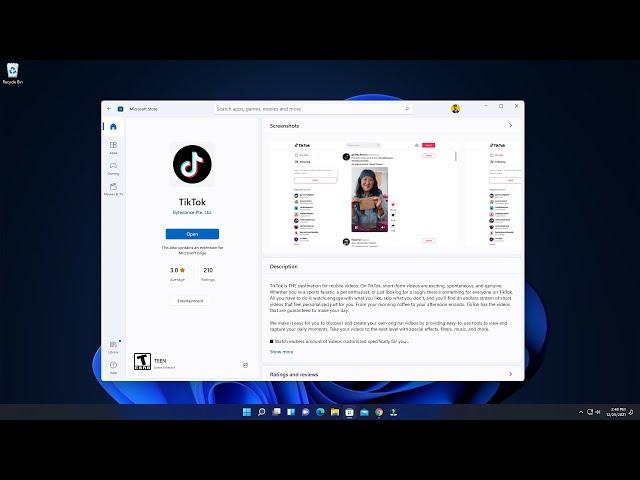Click the blue Open button
640x480 pixels.
tap(192, 234)
